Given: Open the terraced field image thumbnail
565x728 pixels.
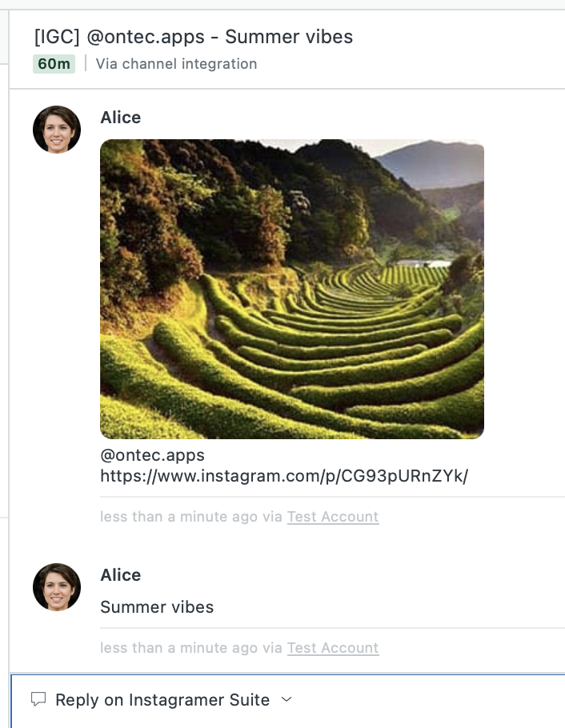Looking at the screenshot, I should pyautogui.click(x=291, y=290).
